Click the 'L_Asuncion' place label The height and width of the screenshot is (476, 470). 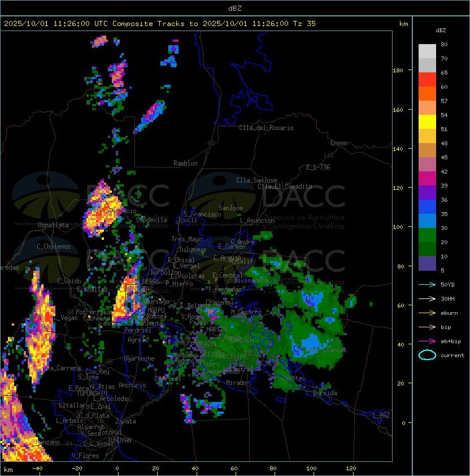[x=257, y=220]
